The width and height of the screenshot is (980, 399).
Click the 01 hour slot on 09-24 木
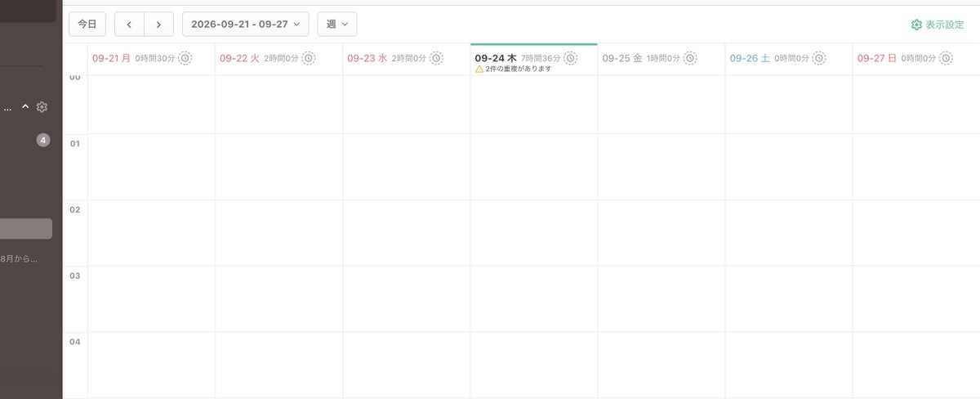coord(534,167)
